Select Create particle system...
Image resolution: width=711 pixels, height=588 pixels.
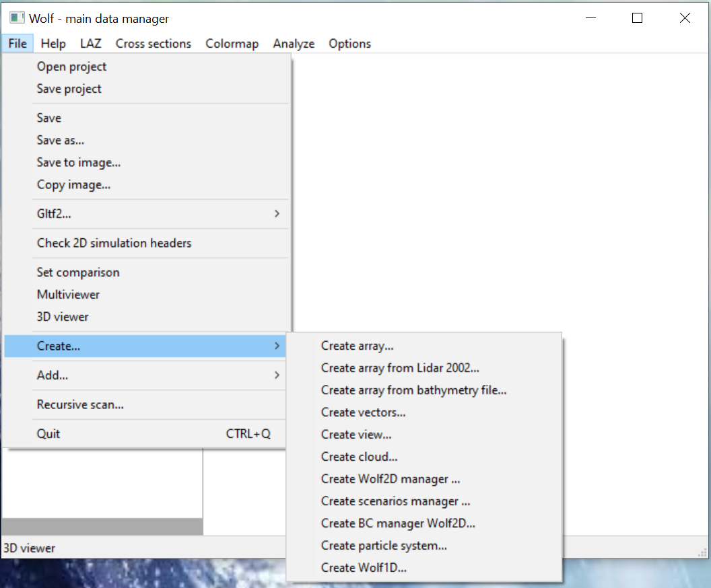pyautogui.click(x=384, y=546)
